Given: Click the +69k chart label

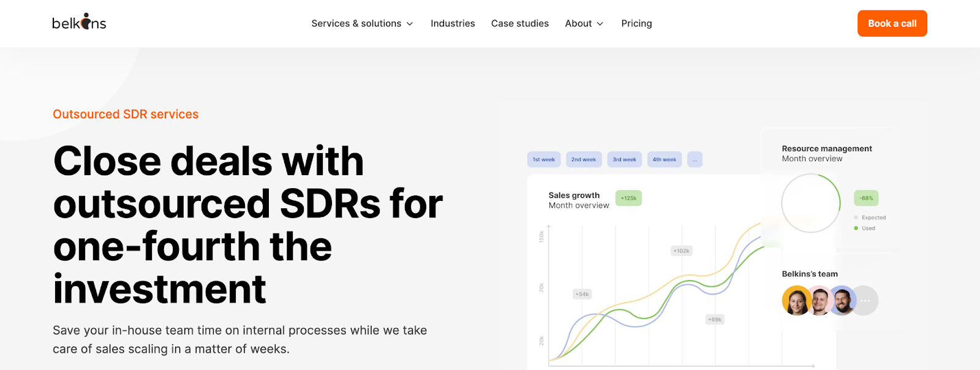Looking at the screenshot, I should (715, 319).
